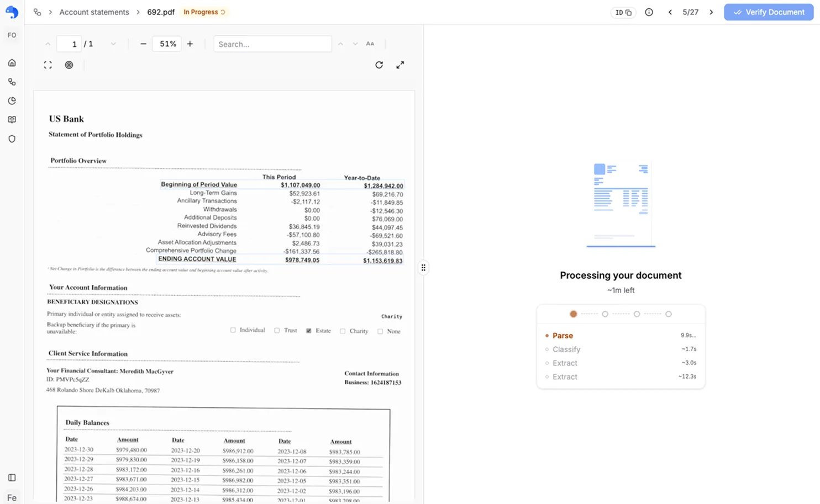Click the second progress step dot
This screenshot has width=820, height=504.
coord(605,314)
